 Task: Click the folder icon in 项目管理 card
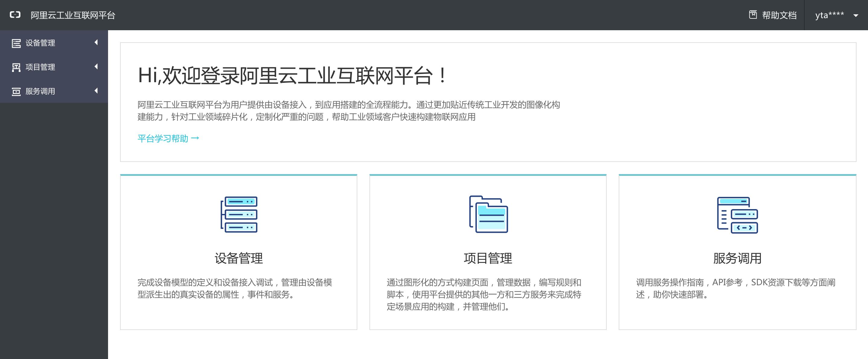488,214
